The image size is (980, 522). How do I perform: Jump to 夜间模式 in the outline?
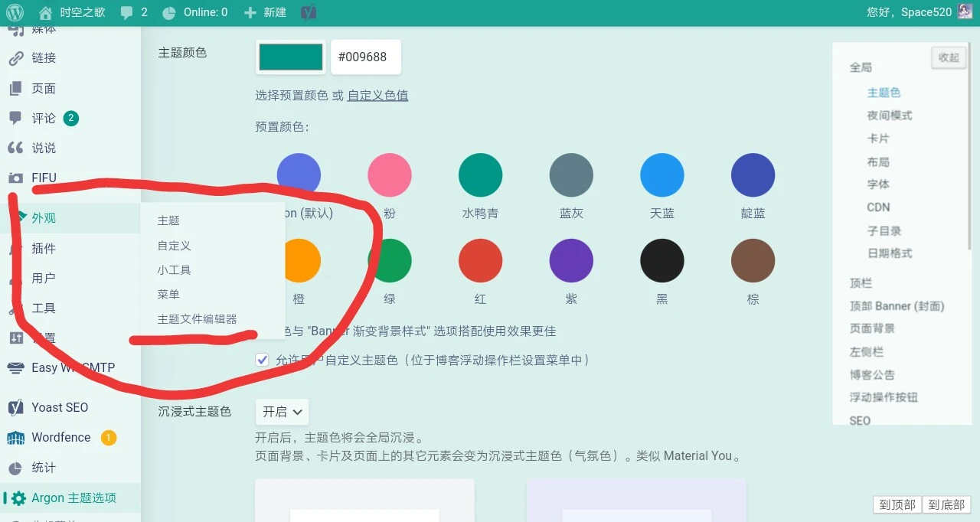click(890, 116)
